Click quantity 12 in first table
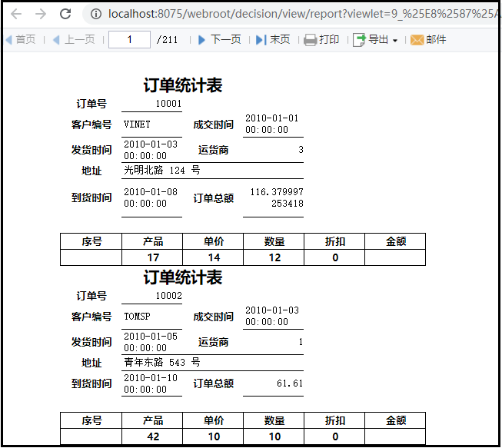Image resolution: width=502 pixels, height=448 pixels. pyautogui.click(x=274, y=257)
